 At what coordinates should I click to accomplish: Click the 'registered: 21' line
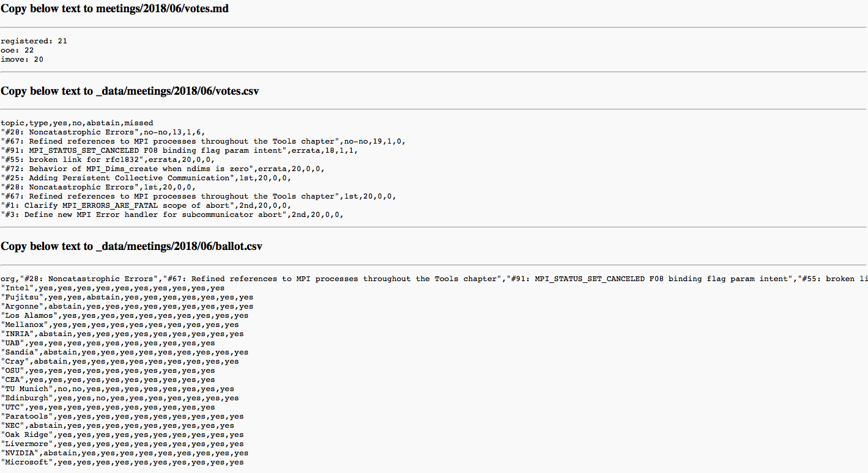(34, 41)
